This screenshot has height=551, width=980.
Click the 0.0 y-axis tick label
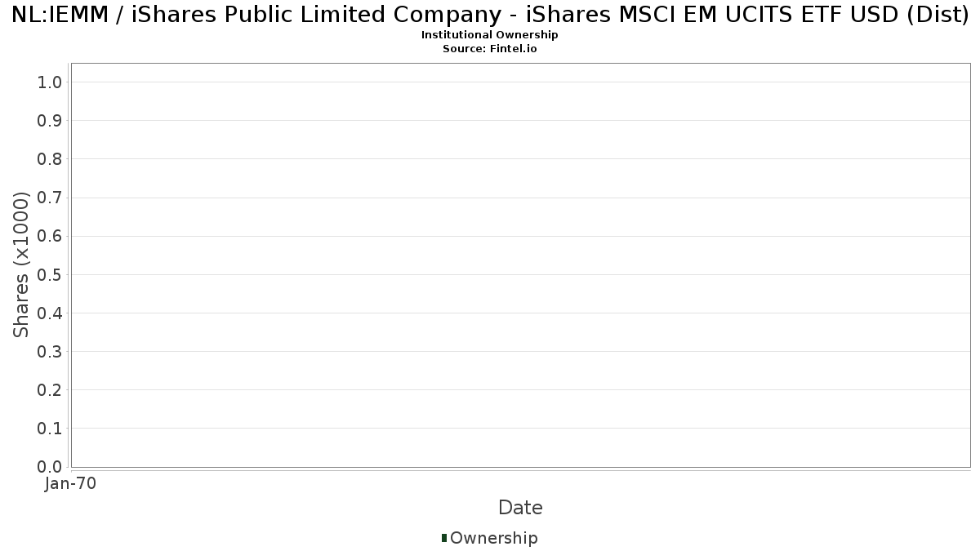click(50, 467)
